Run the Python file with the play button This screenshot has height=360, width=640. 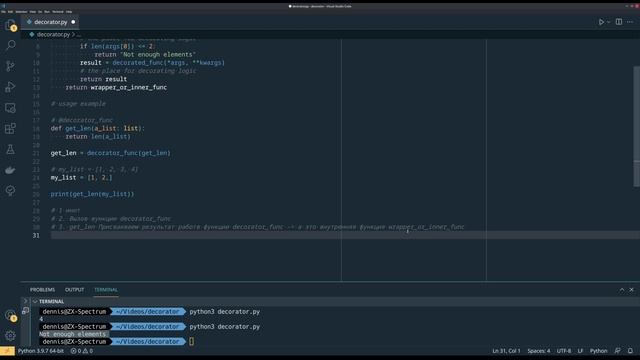601,22
